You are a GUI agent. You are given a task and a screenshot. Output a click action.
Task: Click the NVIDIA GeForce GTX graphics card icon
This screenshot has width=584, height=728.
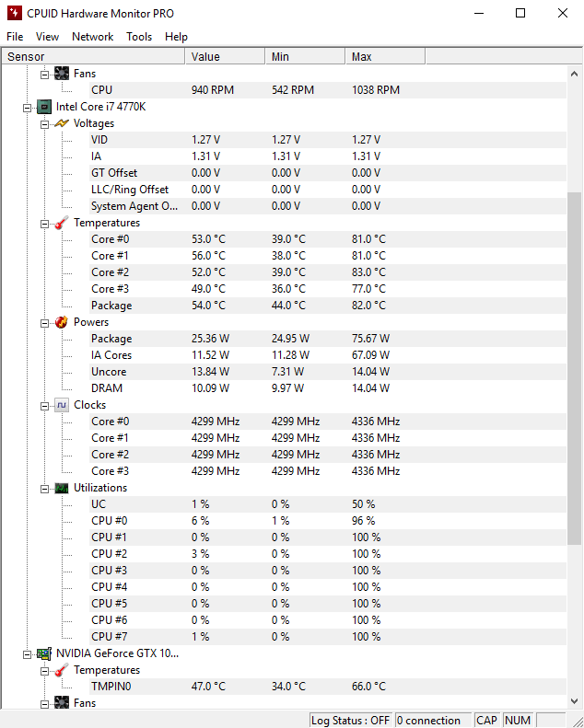pos(44,653)
